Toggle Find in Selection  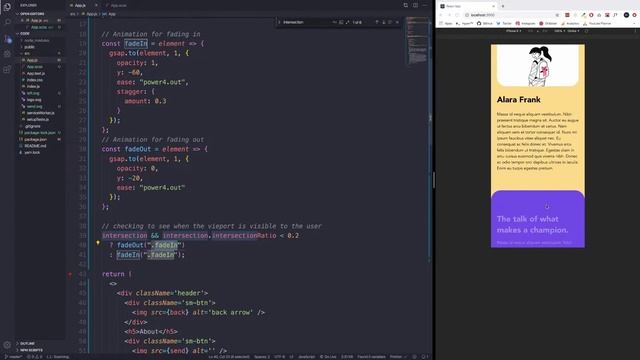[390, 22]
